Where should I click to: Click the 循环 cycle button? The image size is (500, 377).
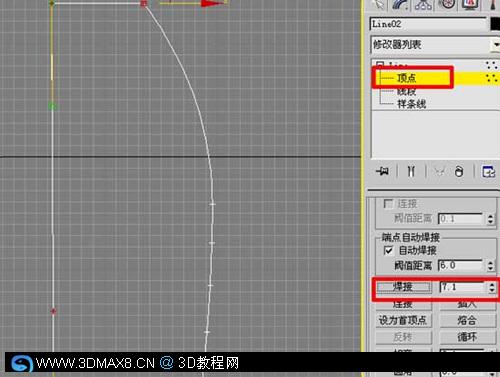[x=468, y=337]
